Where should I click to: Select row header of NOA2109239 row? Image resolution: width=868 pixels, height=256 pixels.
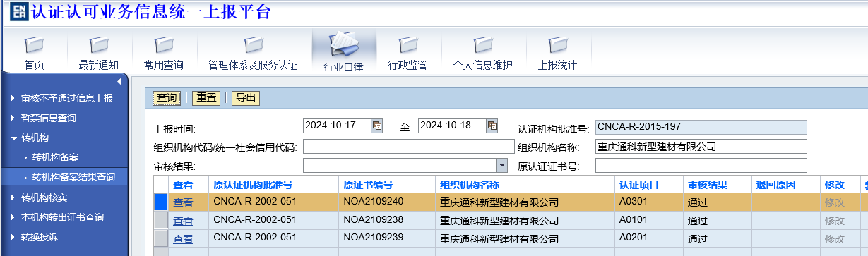[x=161, y=238]
